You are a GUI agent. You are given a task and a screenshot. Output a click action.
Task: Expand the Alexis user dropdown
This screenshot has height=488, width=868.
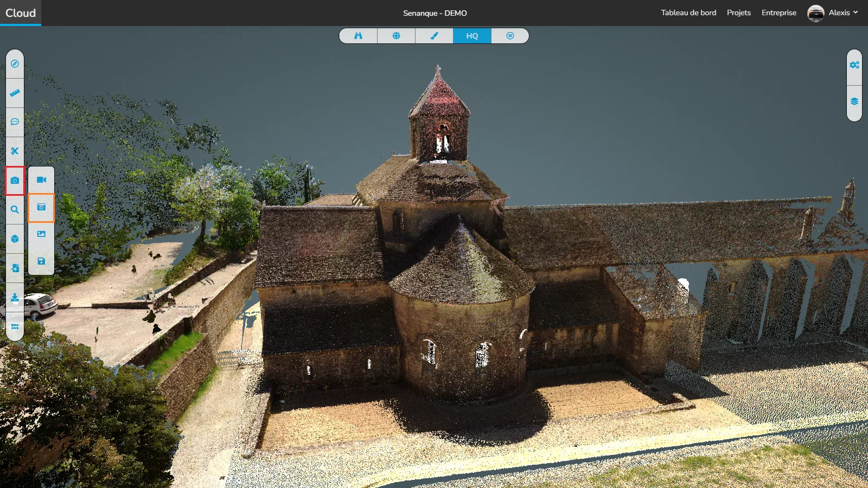tap(844, 12)
